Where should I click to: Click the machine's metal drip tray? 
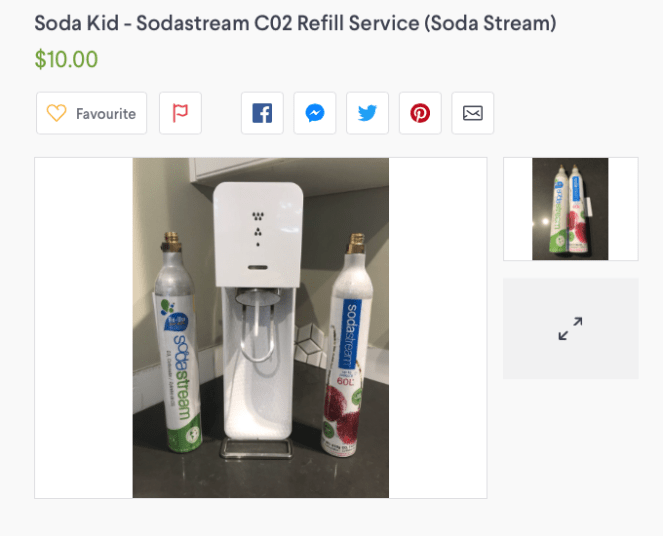tap(260, 449)
